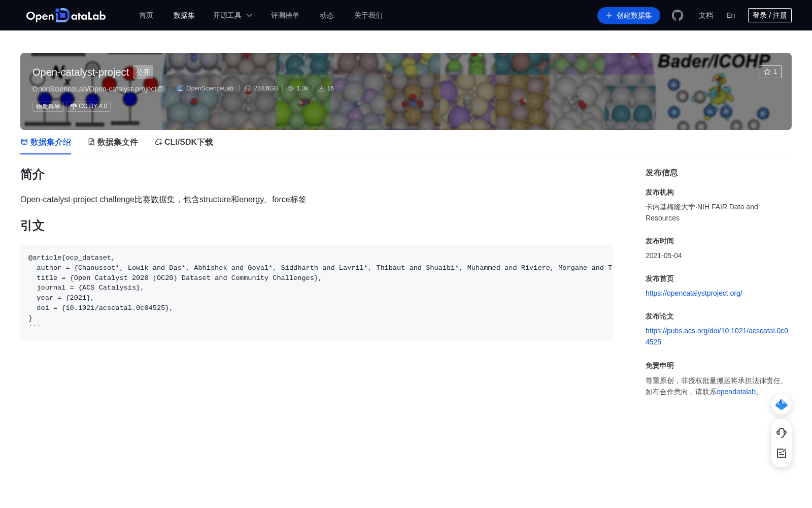The height and width of the screenshot is (508, 812).
Task: Click the OpenScienceLab avatar icon
Action: coord(180,88)
